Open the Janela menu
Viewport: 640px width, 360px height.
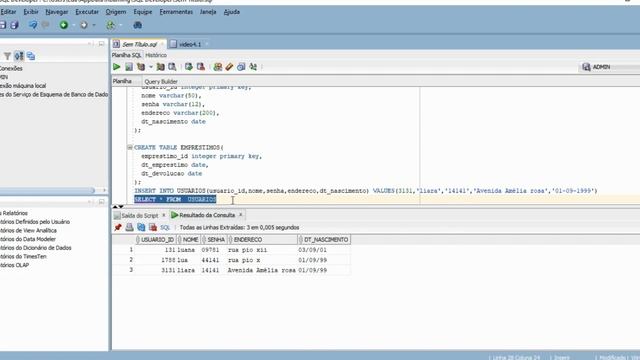click(x=208, y=12)
